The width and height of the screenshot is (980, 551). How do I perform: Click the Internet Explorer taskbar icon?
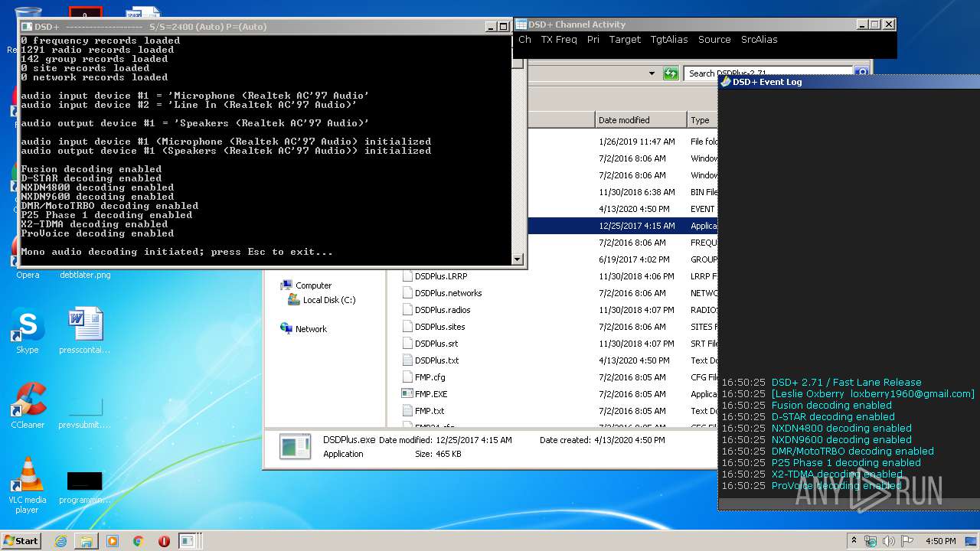point(60,541)
